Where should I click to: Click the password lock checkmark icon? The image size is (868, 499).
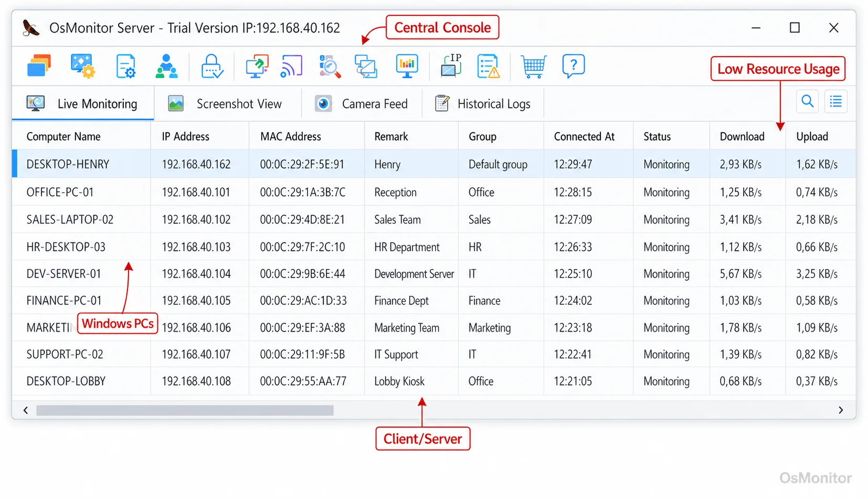pos(212,66)
